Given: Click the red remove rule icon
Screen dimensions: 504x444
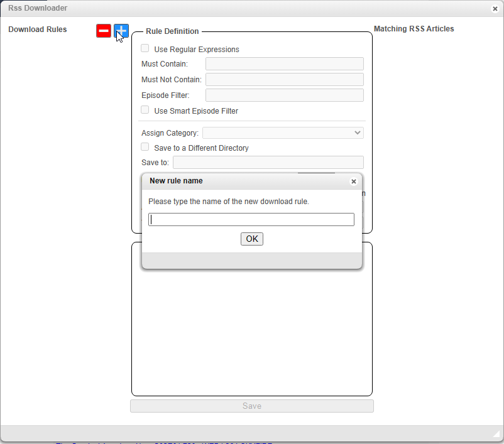Looking at the screenshot, I should pos(104,31).
